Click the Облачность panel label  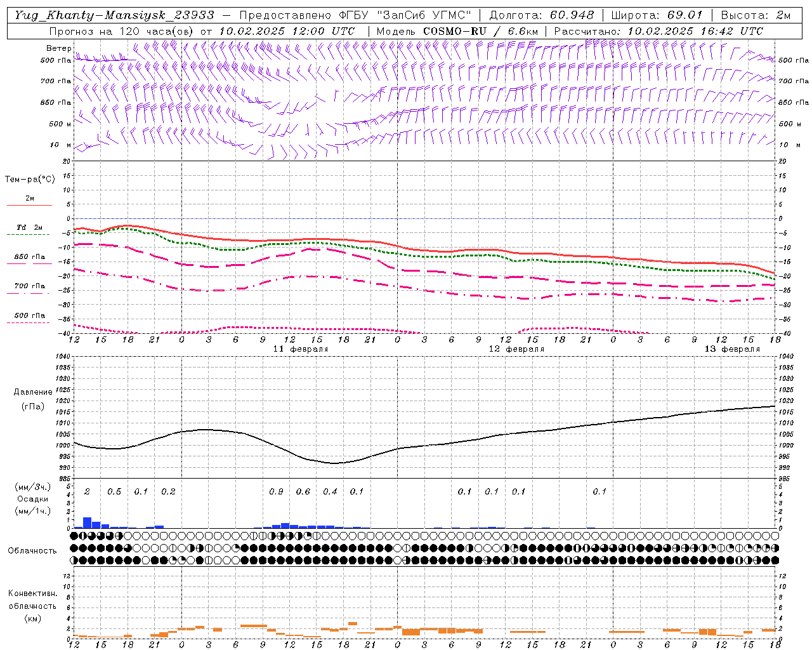pos(32,551)
